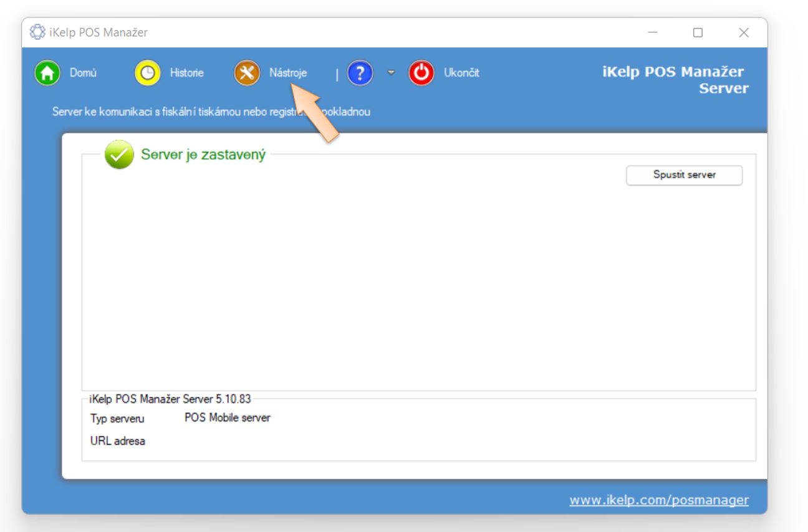Click the green Domů home icon
Screen dimensions: 808x532
tap(47, 73)
